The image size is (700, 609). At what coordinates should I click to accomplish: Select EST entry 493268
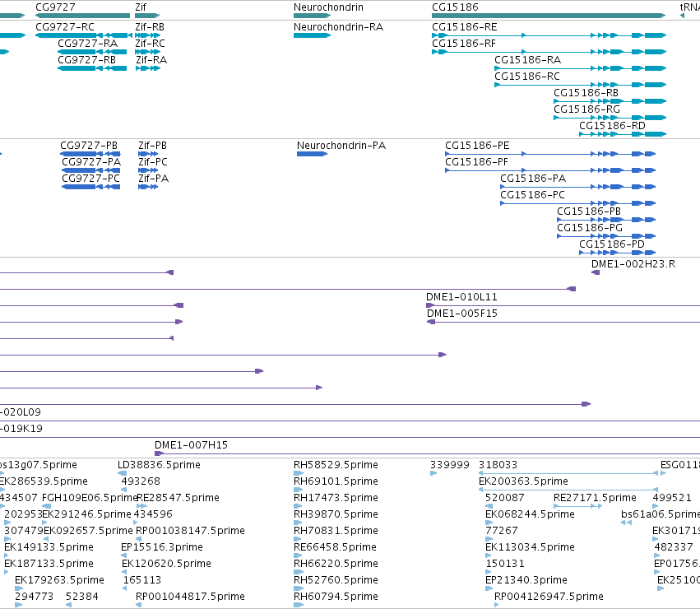141,481
